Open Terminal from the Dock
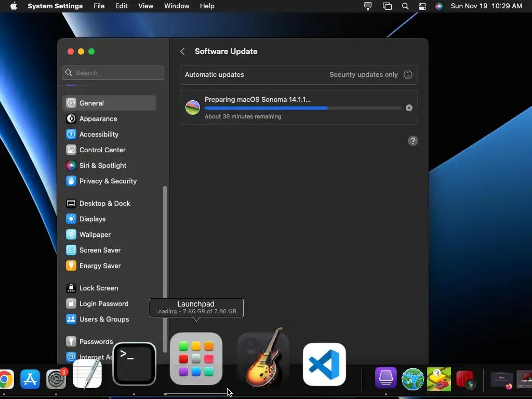Screen dimensions: 532x399 (135, 364)
